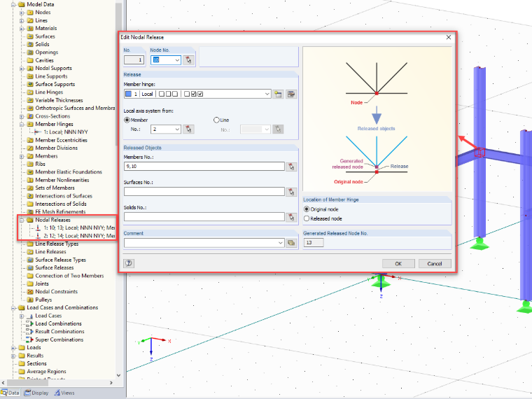Click the Cross-Sections folder icon
Screen dimensions: 532x399
click(x=30, y=116)
